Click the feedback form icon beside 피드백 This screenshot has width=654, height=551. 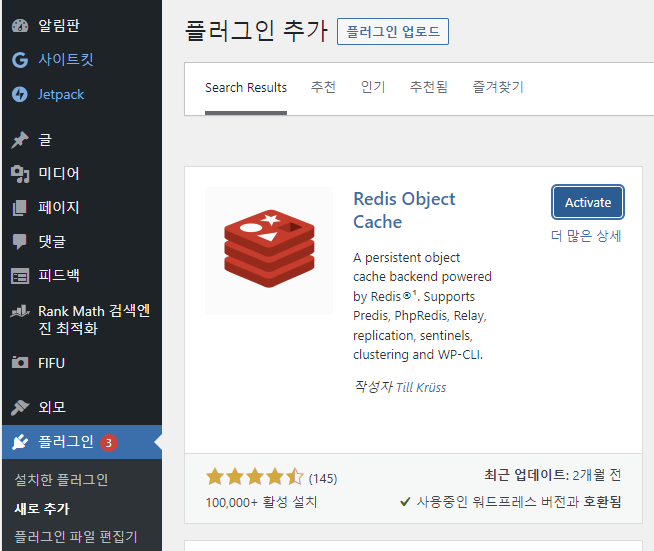point(20,276)
